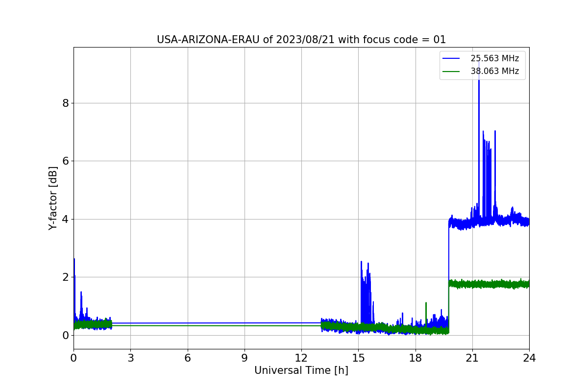Click x-axis tick label 24
588x392 pixels.
coord(529,358)
